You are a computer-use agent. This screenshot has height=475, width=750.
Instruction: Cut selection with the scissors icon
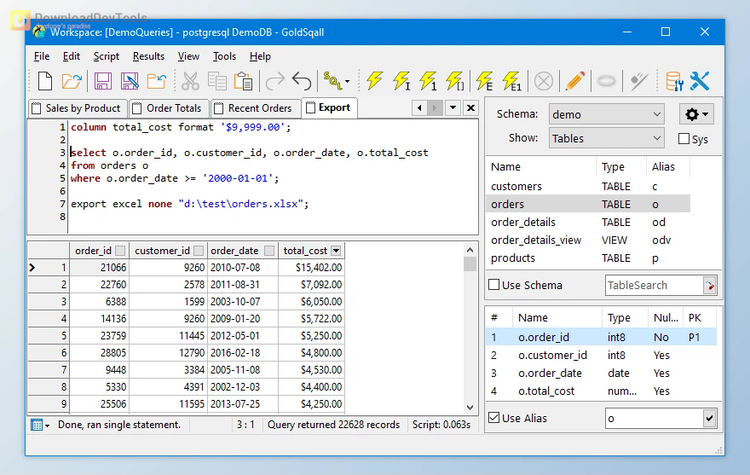[x=190, y=81]
